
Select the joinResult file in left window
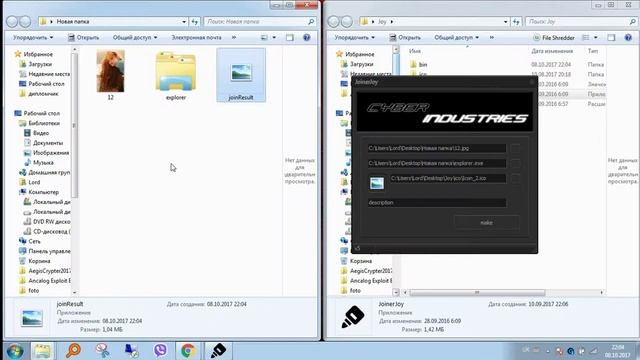click(x=241, y=75)
